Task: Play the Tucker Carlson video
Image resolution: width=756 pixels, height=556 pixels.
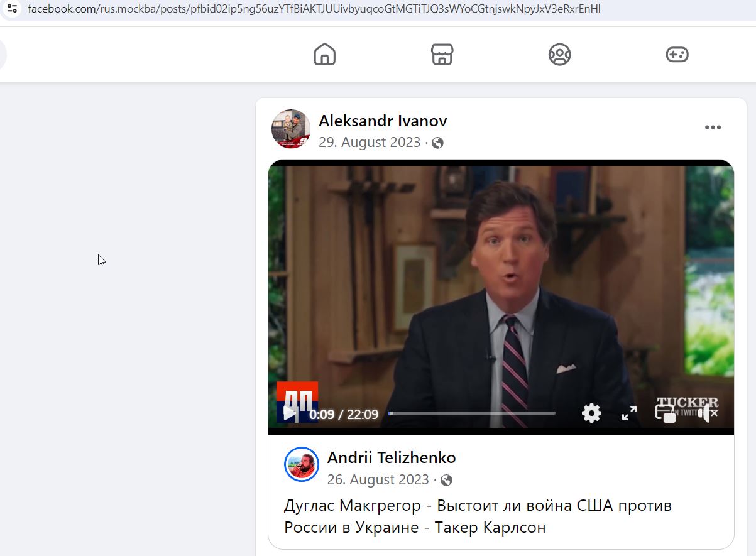Action: (x=289, y=413)
